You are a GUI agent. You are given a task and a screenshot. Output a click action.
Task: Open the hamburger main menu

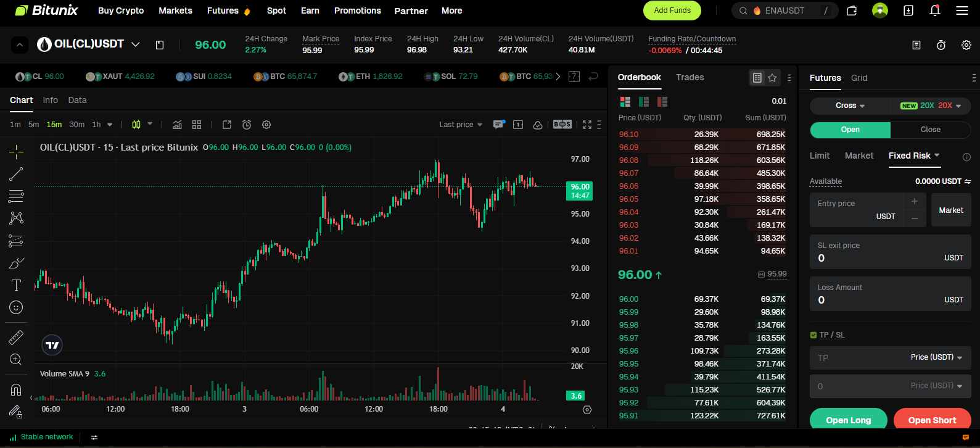pyautogui.click(x=962, y=10)
